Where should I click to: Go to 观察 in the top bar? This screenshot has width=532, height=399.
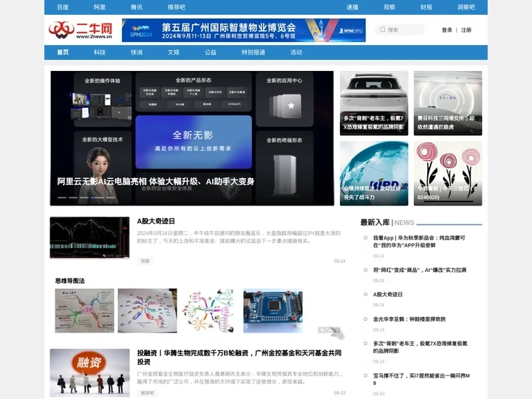[x=389, y=7]
